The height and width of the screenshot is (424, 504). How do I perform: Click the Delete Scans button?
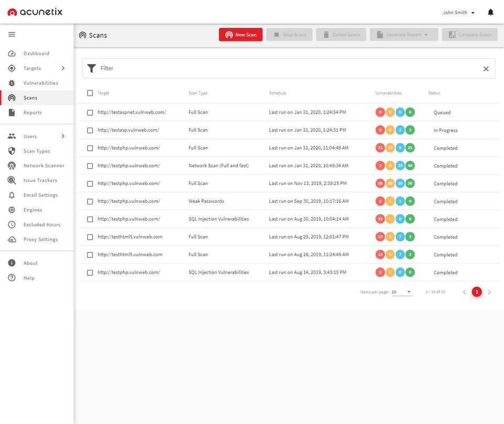click(341, 35)
